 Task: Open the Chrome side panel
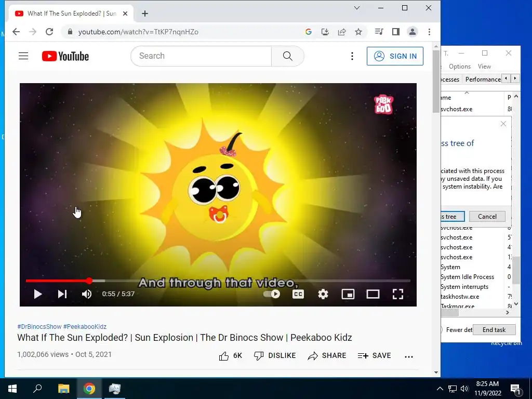tap(395, 32)
